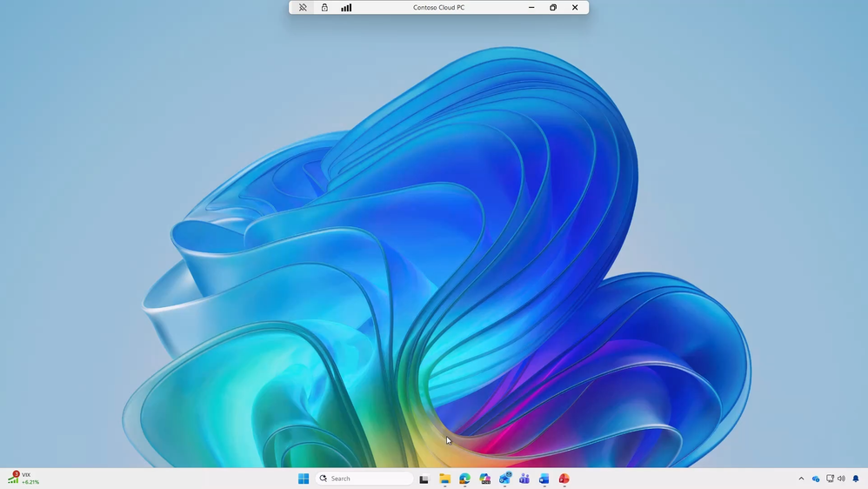The width and height of the screenshot is (868, 489).
Task: Expand hidden system tray icons chevron
Action: (x=801, y=479)
